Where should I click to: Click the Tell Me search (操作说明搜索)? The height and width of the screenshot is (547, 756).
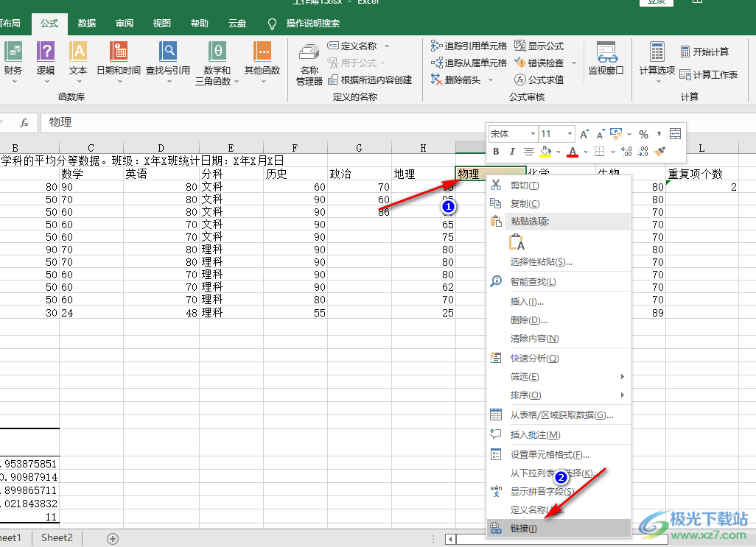(x=313, y=23)
